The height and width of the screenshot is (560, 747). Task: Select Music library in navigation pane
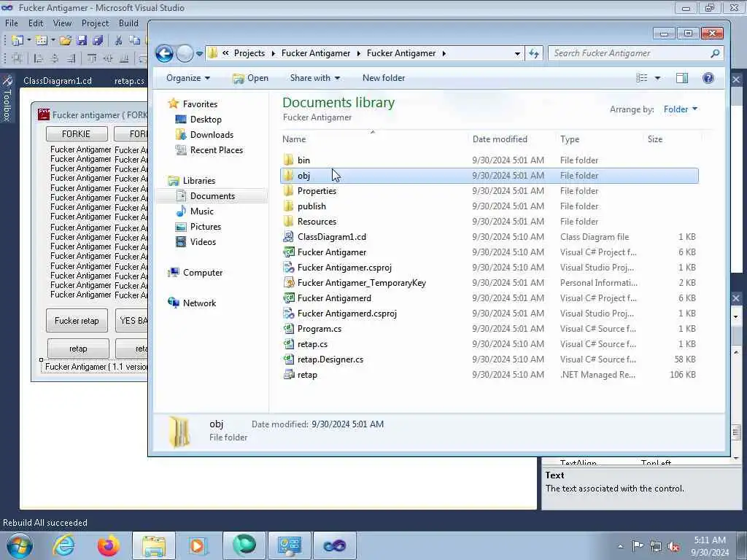point(201,211)
